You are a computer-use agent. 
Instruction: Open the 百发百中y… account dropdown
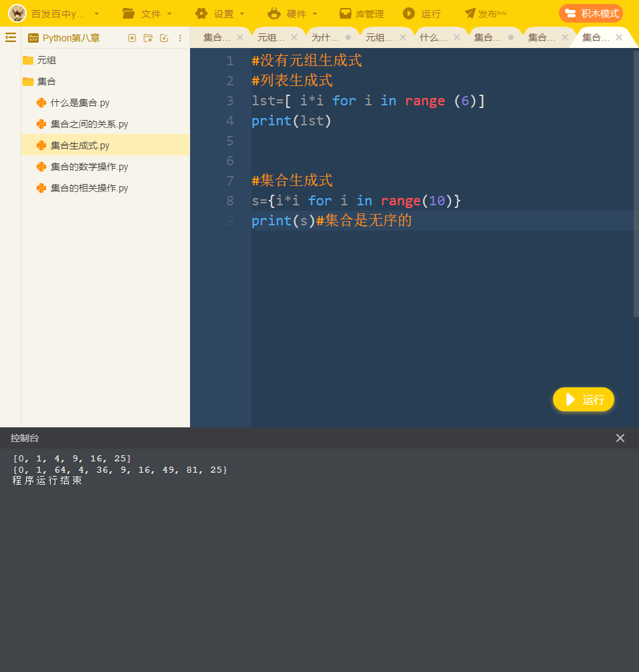pos(65,14)
